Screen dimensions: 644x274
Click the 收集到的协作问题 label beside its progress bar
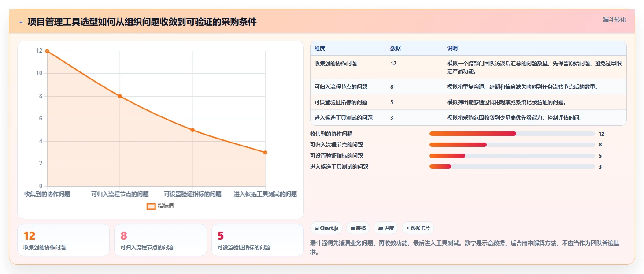[x=331, y=134]
